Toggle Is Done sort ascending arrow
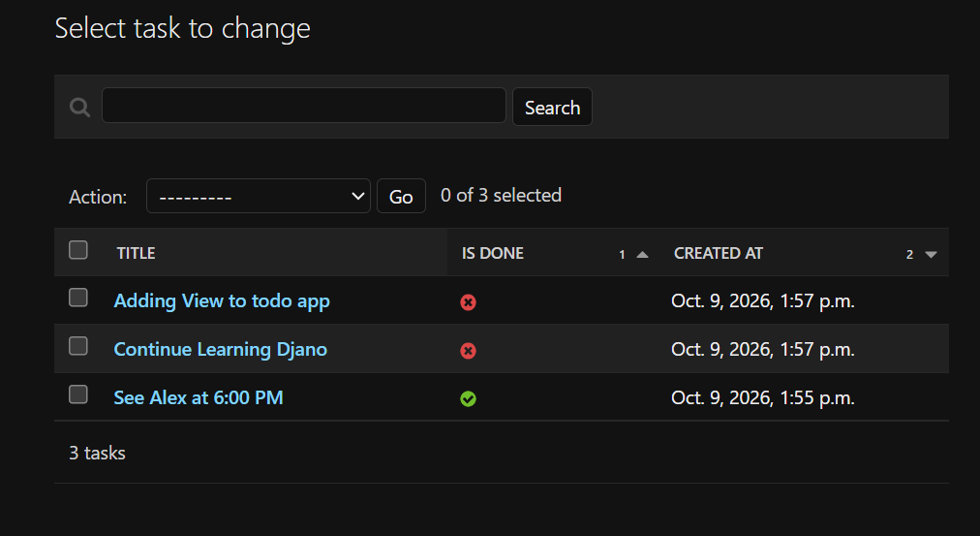Image resolution: width=980 pixels, height=536 pixels. click(x=642, y=255)
